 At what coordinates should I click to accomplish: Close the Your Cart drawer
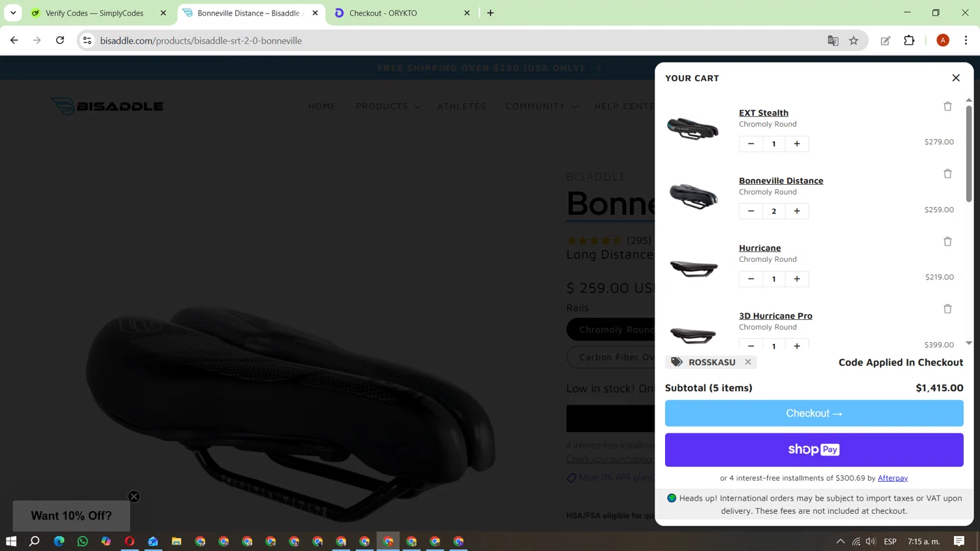(x=956, y=78)
